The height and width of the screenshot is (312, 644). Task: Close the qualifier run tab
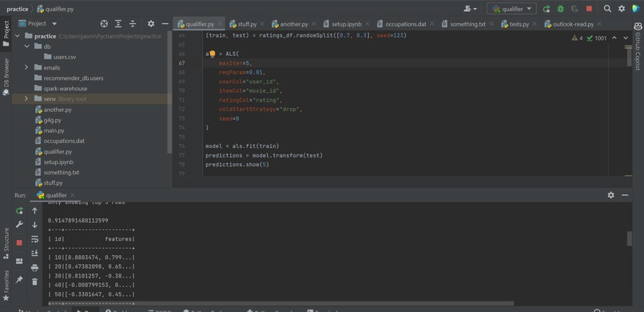[72, 195]
